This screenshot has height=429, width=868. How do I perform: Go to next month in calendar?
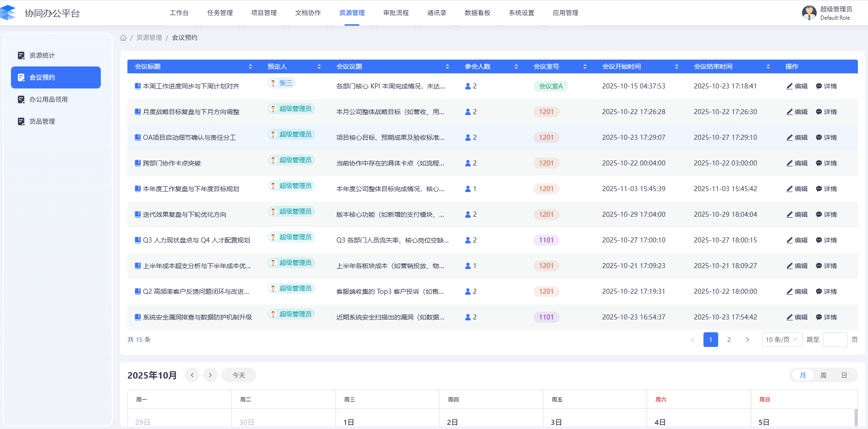[x=210, y=375]
